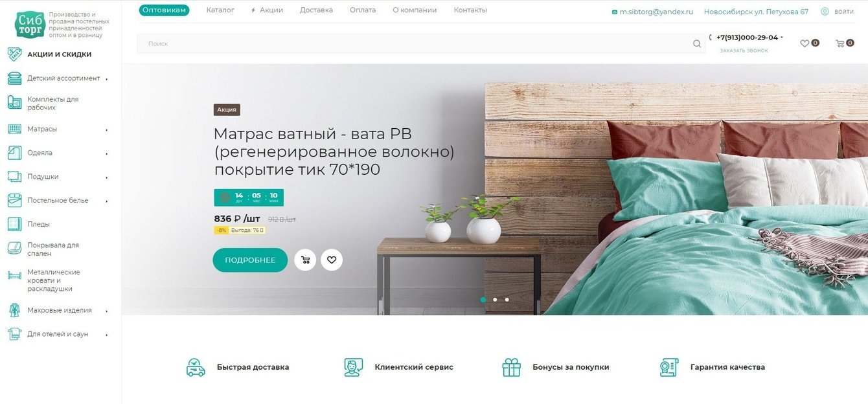Click the Заказать звонок link
This screenshot has height=404, width=868.
[744, 50]
